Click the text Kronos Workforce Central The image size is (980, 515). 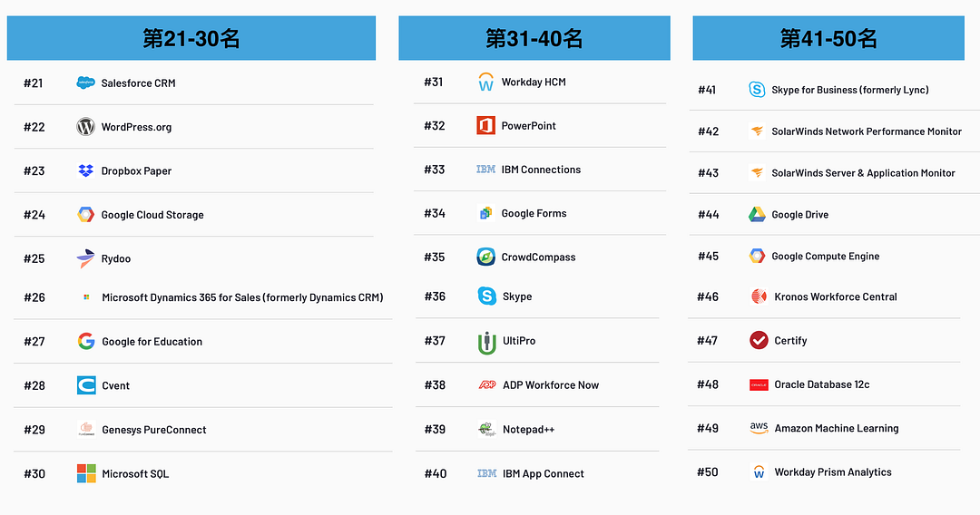coord(836,296)
